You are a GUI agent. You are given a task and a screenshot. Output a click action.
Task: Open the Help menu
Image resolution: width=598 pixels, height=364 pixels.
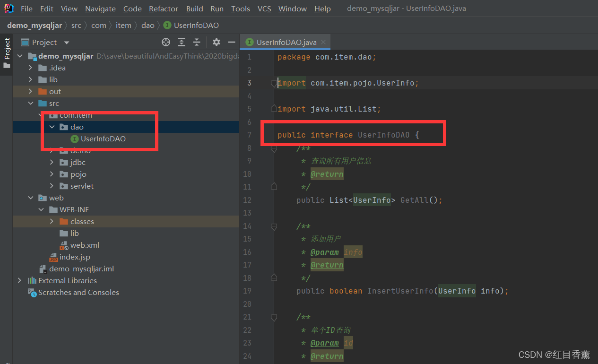322,9
